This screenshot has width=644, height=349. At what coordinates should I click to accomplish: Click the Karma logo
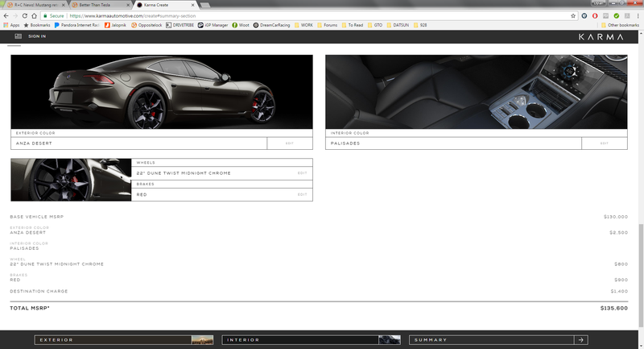(601, 36)
